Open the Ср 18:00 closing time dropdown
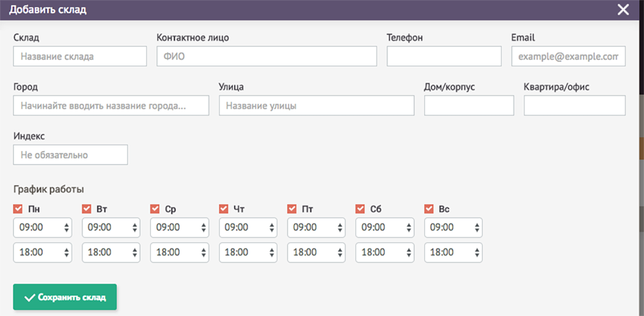The width and height of the screenshot is (644, 316). tap(179, 253)
